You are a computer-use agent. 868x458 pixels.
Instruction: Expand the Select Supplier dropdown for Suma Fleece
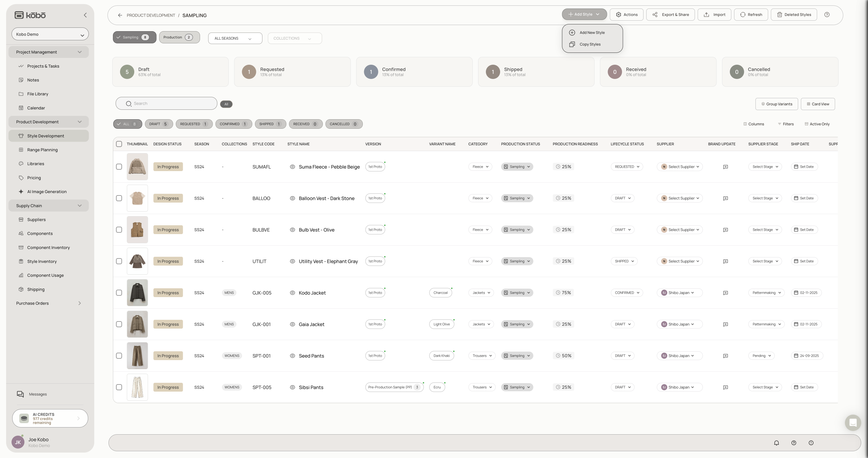coord(680,167)
